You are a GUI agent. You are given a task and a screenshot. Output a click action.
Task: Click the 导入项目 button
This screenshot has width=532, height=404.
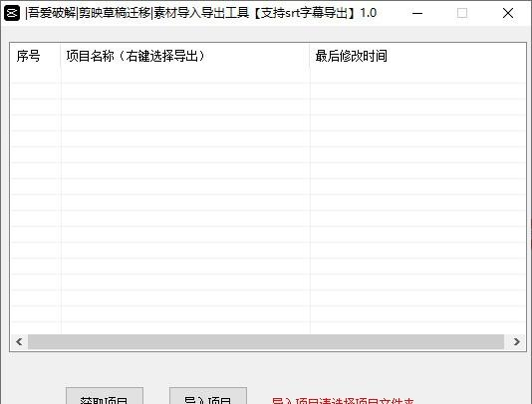pyautogui.click(x=208, y=396)
